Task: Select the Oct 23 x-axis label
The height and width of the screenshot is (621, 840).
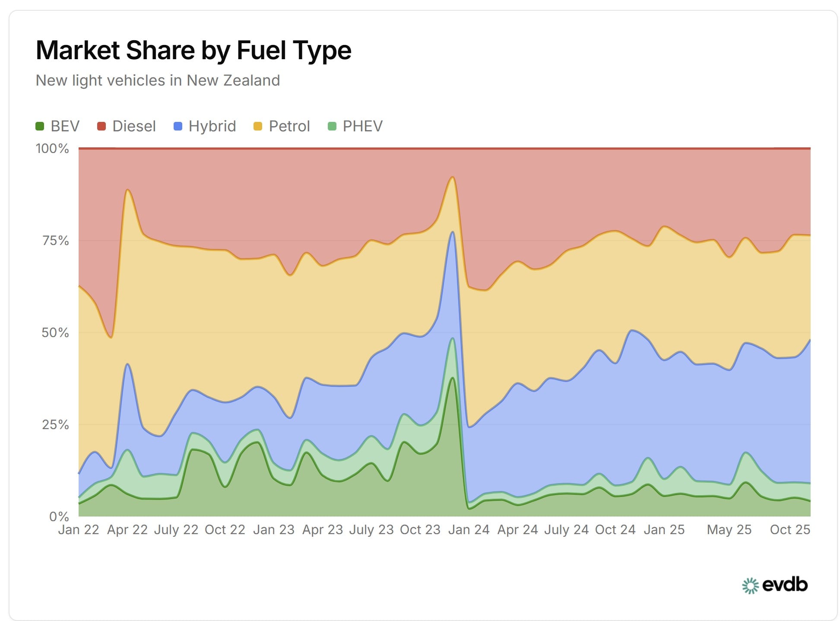Action: click(420, 529)
